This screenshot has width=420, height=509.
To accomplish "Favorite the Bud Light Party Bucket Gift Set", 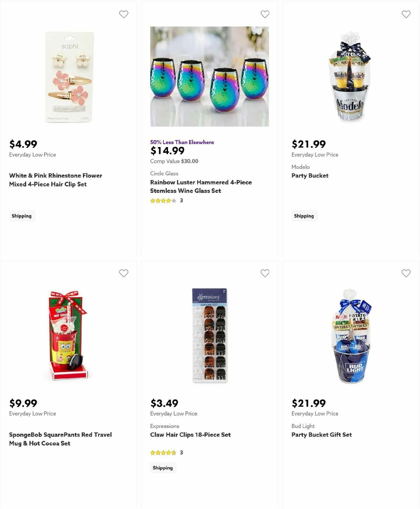I will pyautogui.click(x=406, y=273).
